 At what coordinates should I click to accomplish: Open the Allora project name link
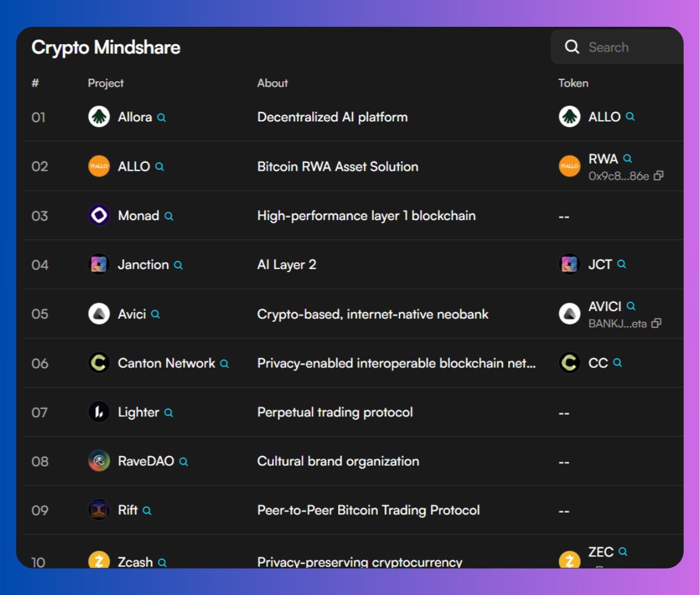click(x=135, y=117)
